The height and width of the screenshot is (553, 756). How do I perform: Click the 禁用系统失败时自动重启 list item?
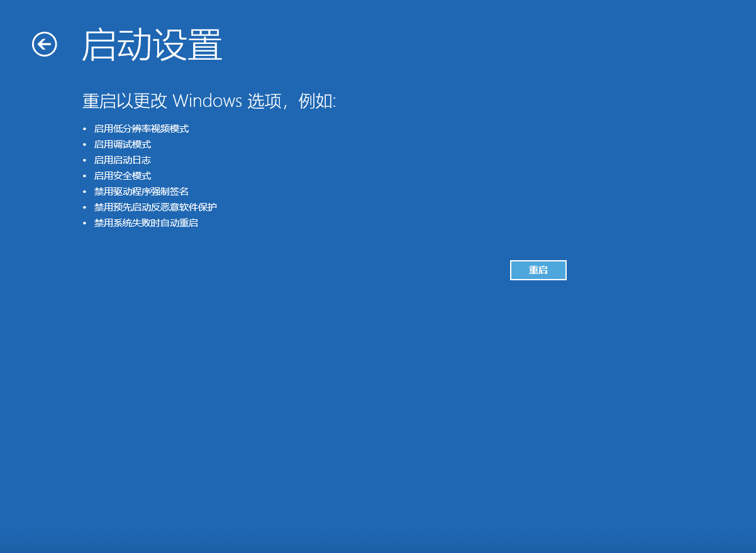[146, 223]
